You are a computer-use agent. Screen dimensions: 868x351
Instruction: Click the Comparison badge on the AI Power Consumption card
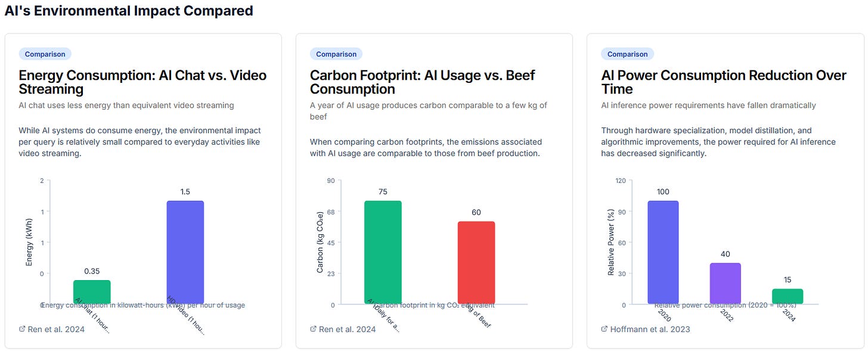pyautogui.click(x=627, y=54)
